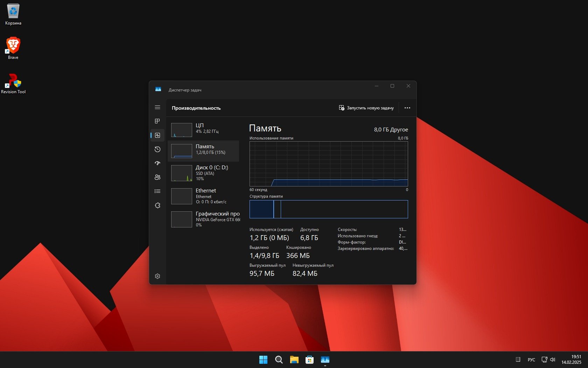588x368 pixels.
Task: Open Task Manager settings gear
Action: (157, 276)
